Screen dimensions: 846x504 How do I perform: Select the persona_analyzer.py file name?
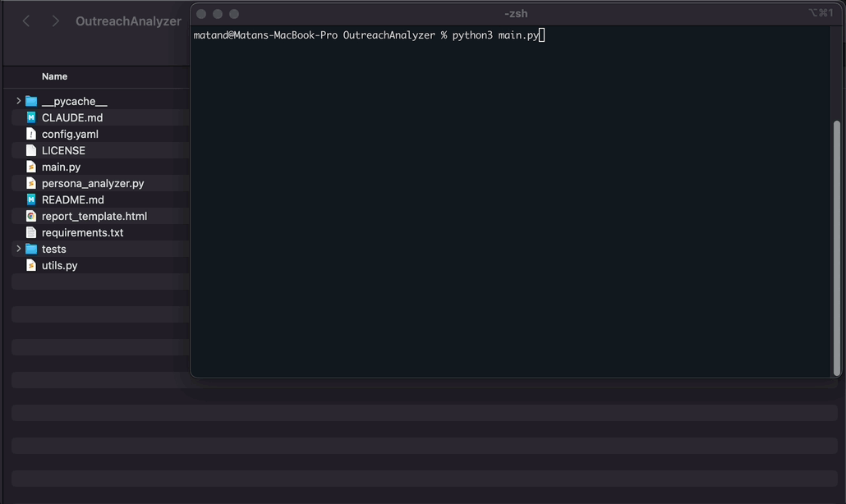(93, 183)
